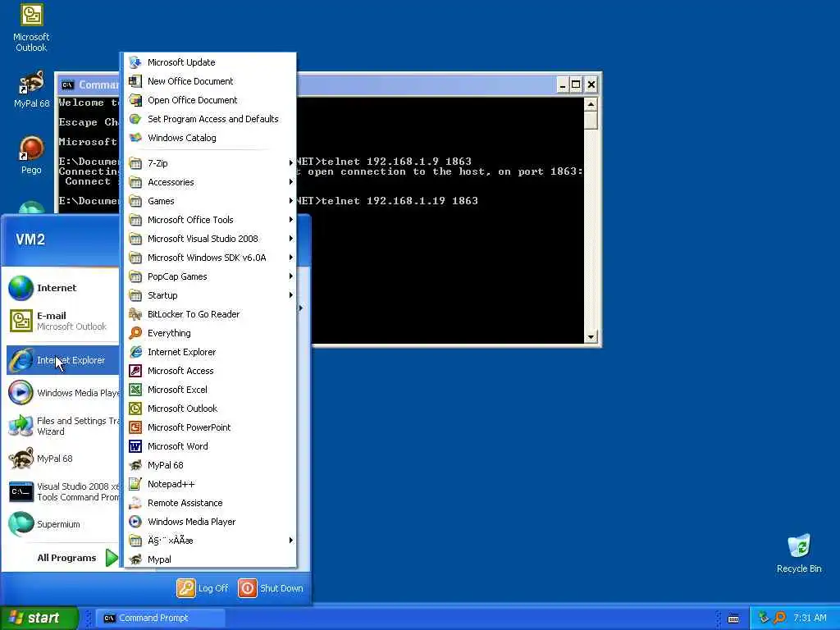Launch Windows Catalog
Image resolution: width=840 pixels, height=630 pixels.
pyautogui.click(x=210, y=138)
